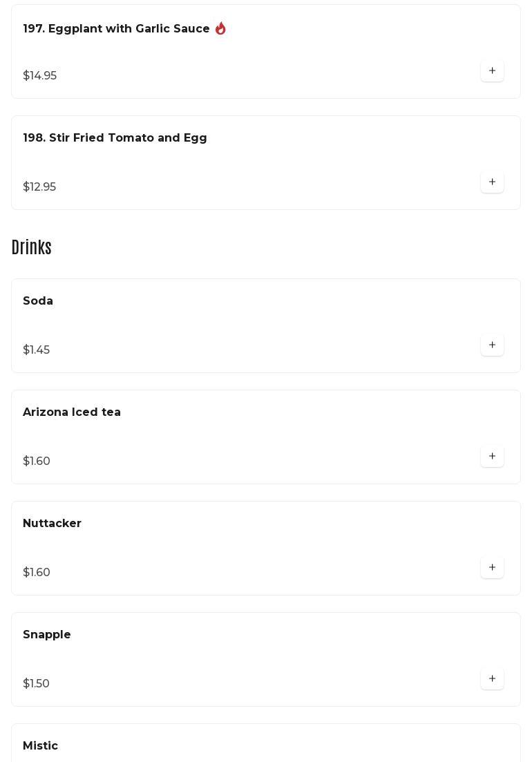
Task: Click the $1.50 Snapple price
Action: 36,684
